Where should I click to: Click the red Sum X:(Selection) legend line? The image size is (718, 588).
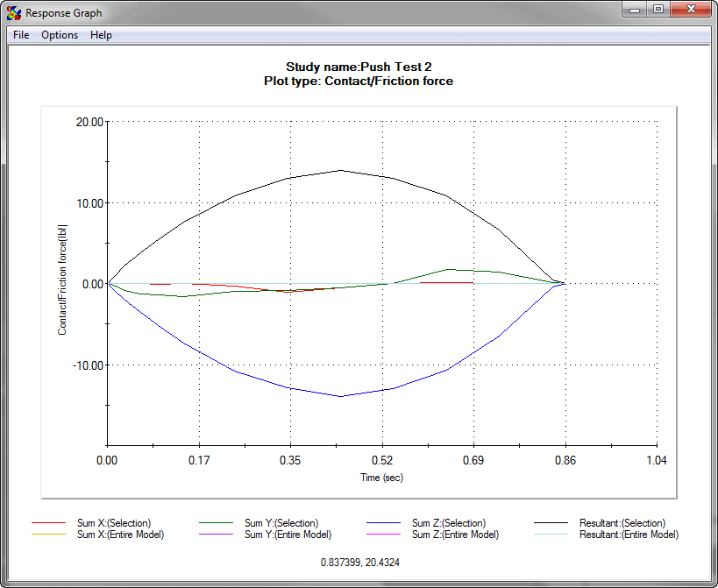[x=48, y=522]
